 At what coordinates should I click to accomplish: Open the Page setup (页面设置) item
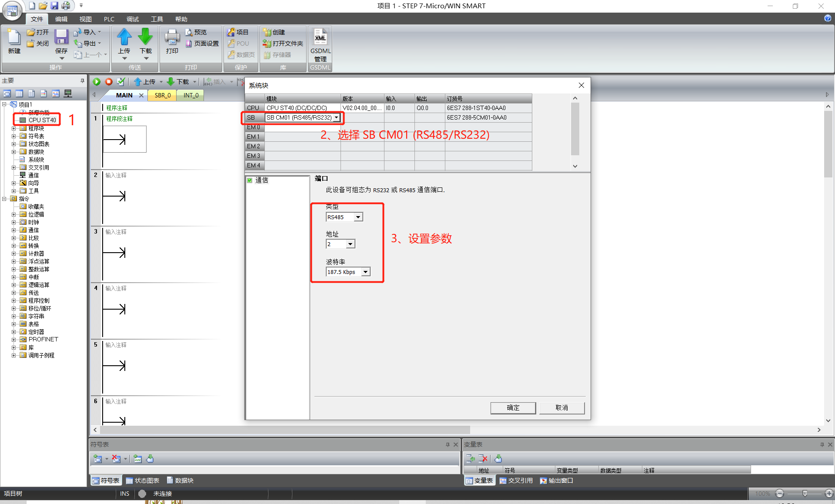202,43
